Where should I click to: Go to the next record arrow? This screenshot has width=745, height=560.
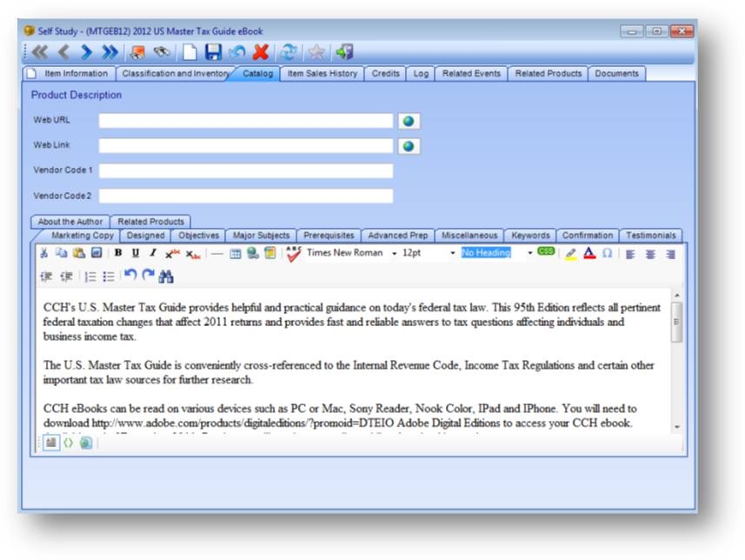pos(86,52)
